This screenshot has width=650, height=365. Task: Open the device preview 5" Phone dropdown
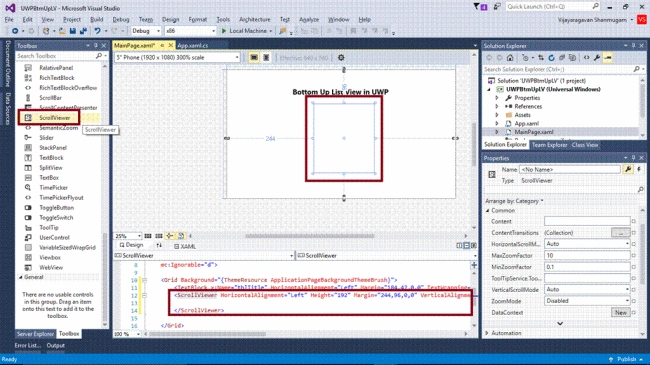[177, 58]
